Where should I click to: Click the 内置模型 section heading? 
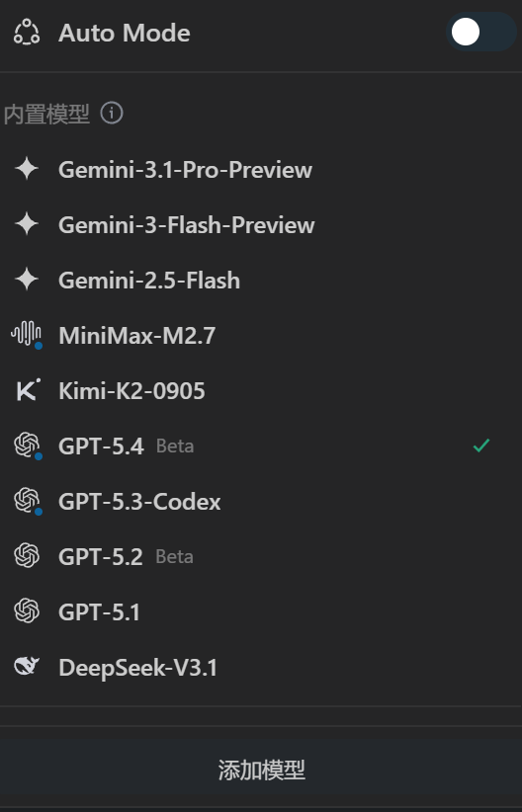(46, 114)
